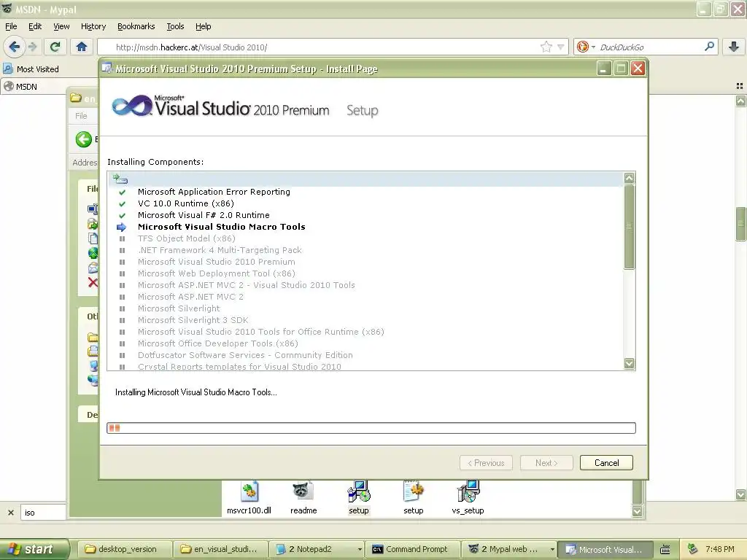The width and height of the screenshot is (747, 560).
Task: Open the Bookmarks menu in Mypal
Action: [x=136, y=27]
